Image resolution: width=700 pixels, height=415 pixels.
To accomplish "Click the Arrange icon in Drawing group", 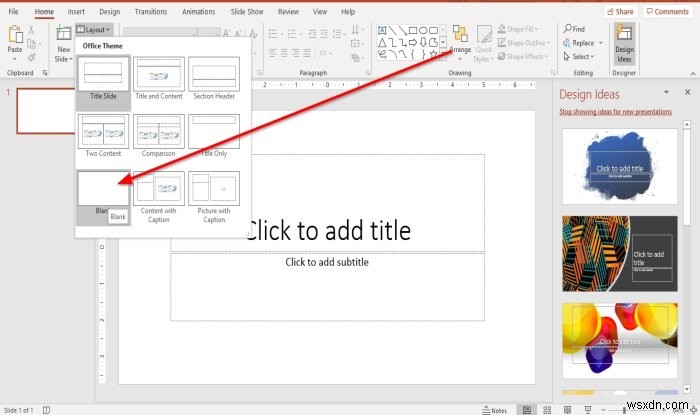I will click(460, 34).
